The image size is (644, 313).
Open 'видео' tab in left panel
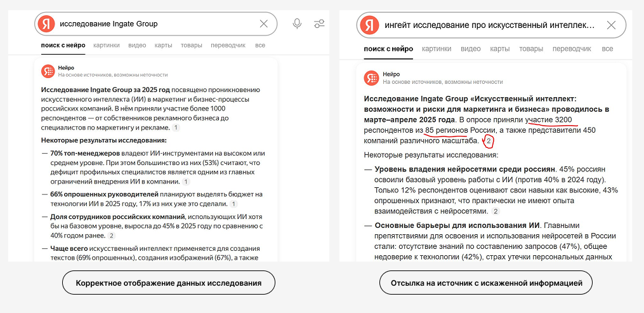[137, 45]
